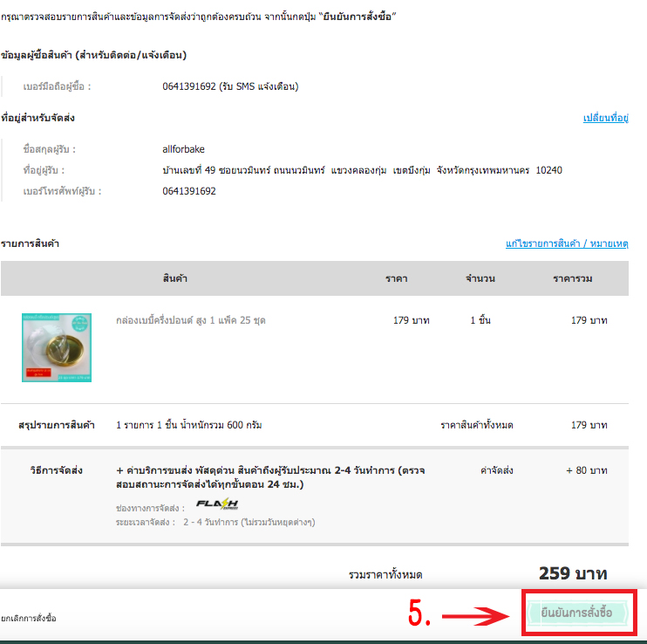Click the 1 ชิ้น quantity value
The height and width of the screenshot is (644, 647).
[x=480, y=320]
